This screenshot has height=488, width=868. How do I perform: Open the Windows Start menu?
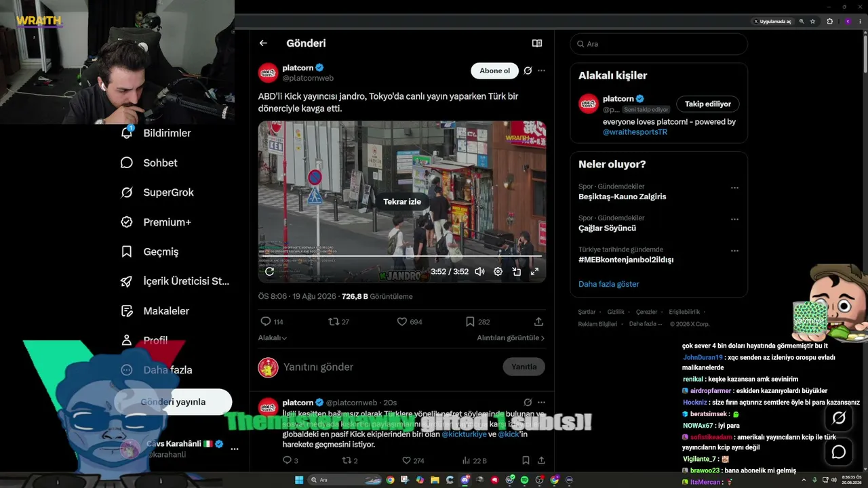[x=298, y=480]
